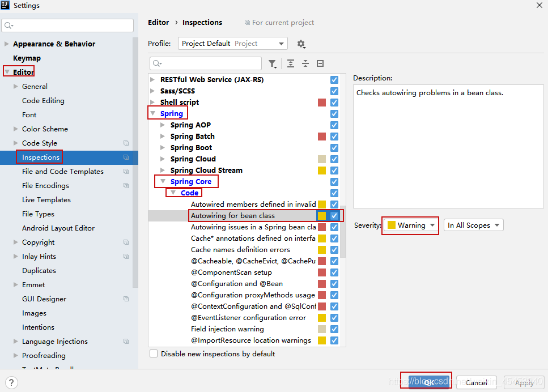548x392 pixels.
Task: Enable Disable new inspections by default checkbox
Action: coord(154,353)
